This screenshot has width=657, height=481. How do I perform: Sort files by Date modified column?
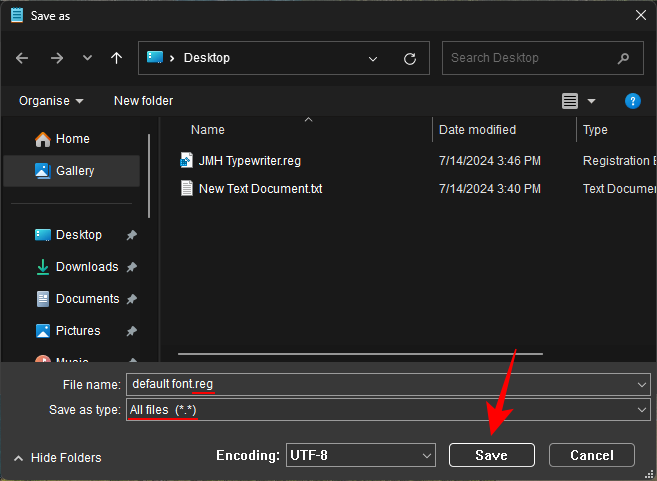478,130
